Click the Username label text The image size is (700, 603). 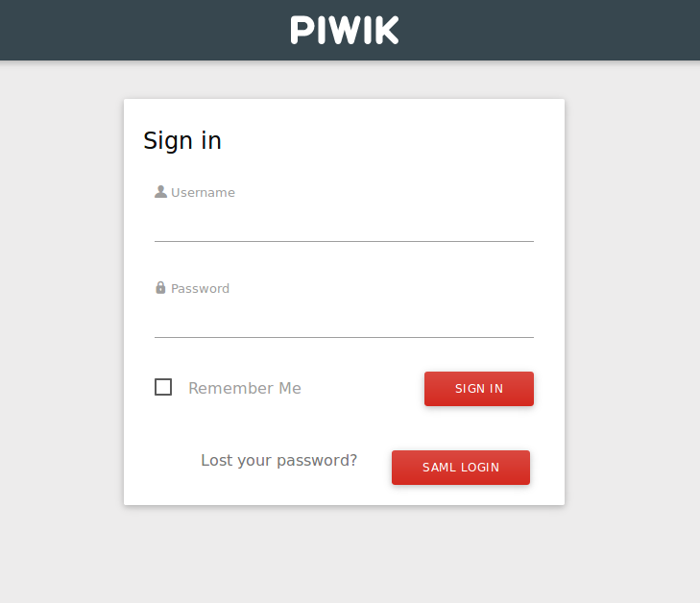203,192
